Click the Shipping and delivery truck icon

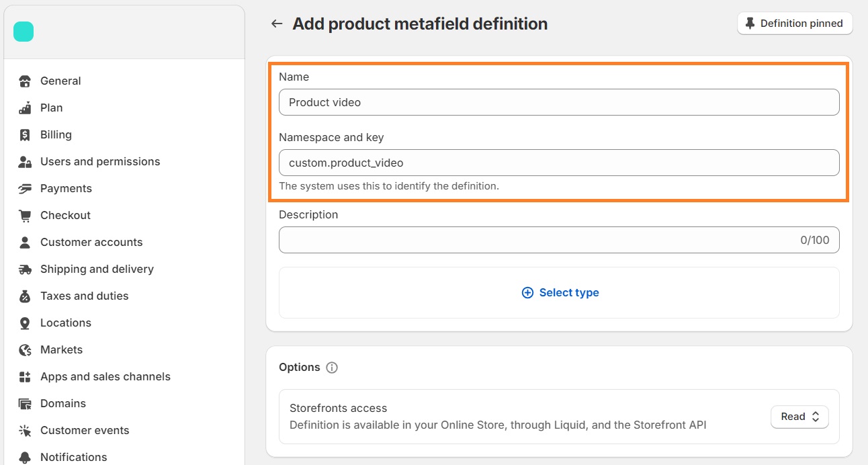click(25, 269)
